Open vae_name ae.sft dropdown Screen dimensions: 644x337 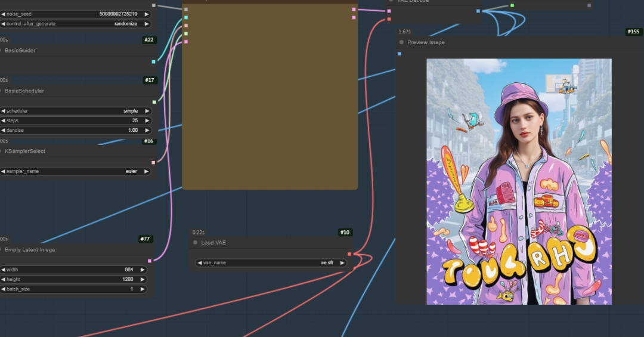[271, 262]
